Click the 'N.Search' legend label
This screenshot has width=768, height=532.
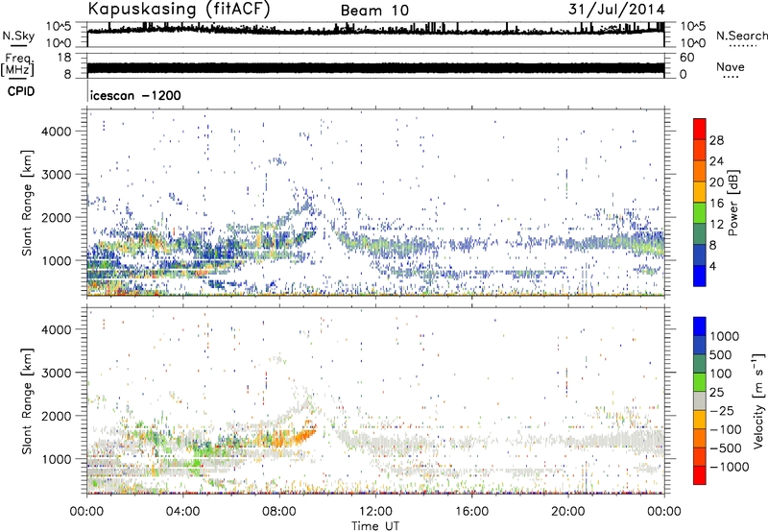tap(742, 36)
